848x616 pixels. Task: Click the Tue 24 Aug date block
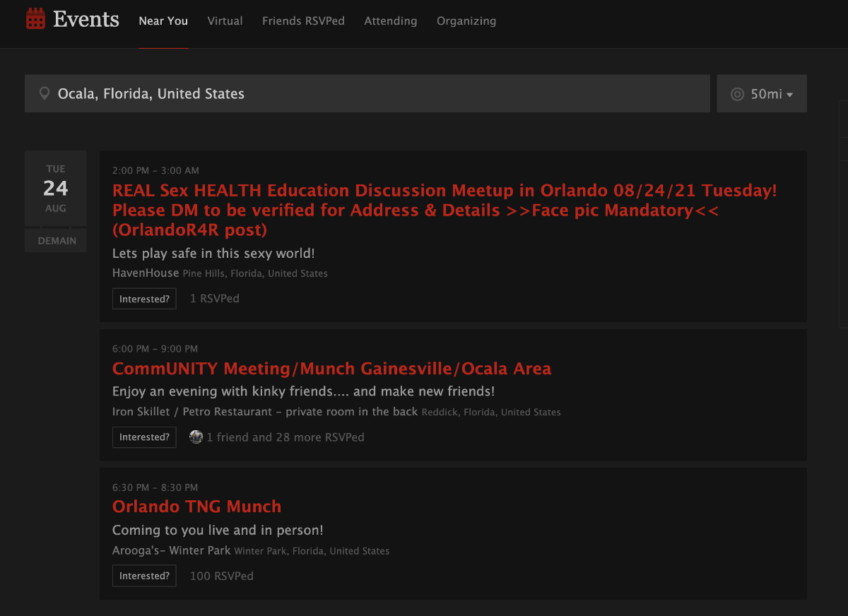click(x=56, y=189)
